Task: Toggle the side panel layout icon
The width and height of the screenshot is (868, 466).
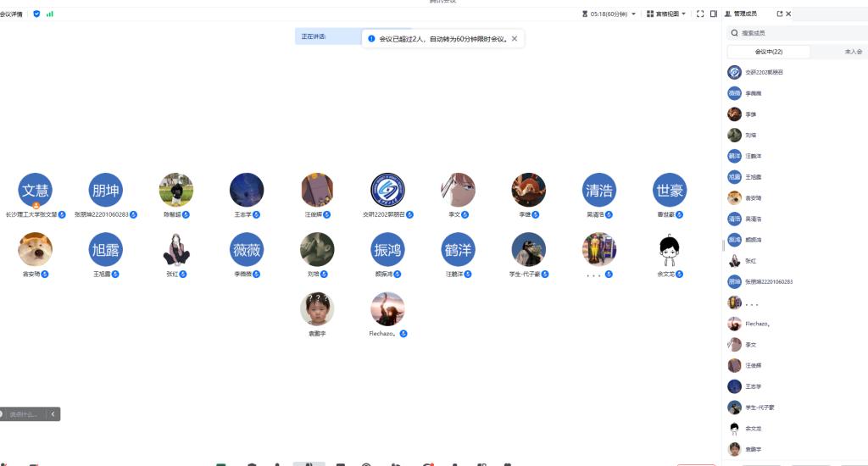Action: 714,14
